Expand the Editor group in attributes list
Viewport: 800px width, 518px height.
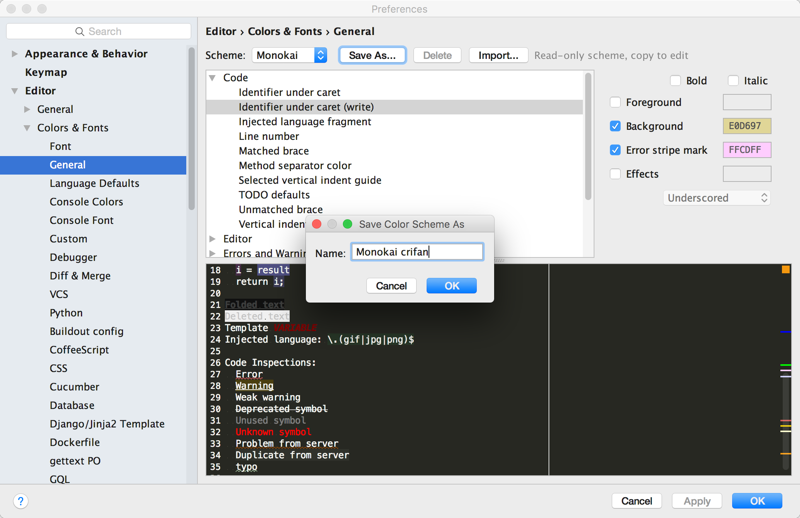coord(212,239)
